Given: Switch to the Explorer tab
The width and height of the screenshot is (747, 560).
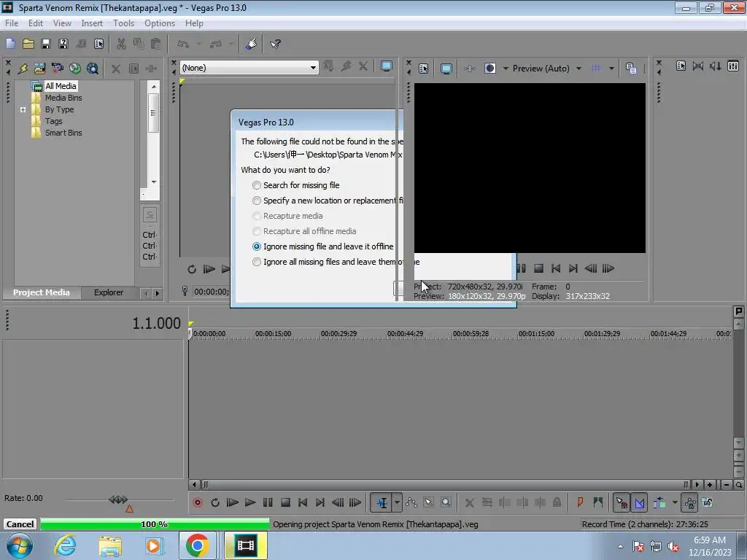Looking at the screenshot, I should (x=109, y=292).
